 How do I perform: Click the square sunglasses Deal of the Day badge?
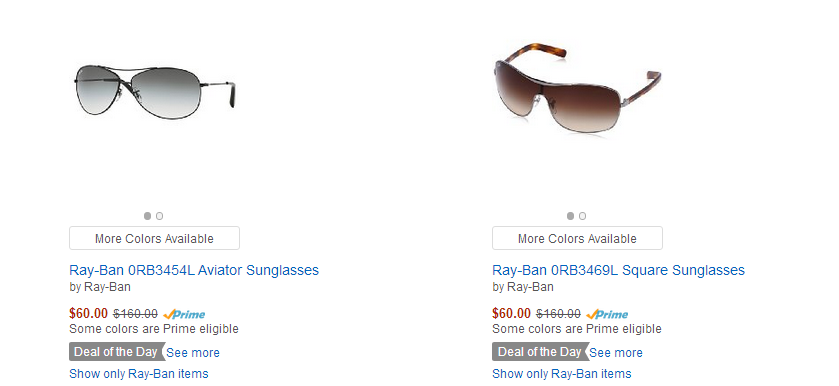(540, 352)
